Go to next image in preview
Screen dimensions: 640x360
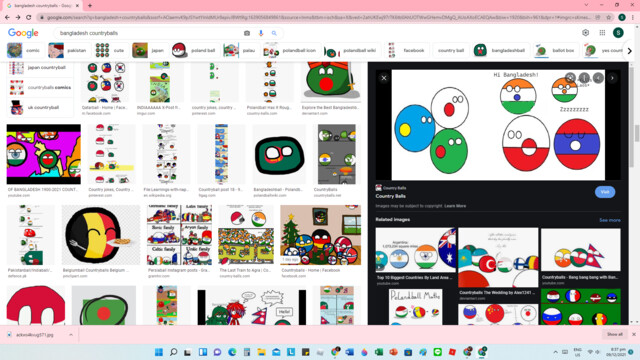coord(612,78)
